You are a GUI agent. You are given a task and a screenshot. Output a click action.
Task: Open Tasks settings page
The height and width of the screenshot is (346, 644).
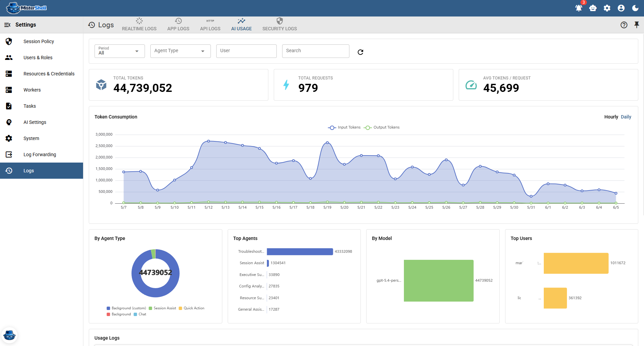tap(42, 106)
